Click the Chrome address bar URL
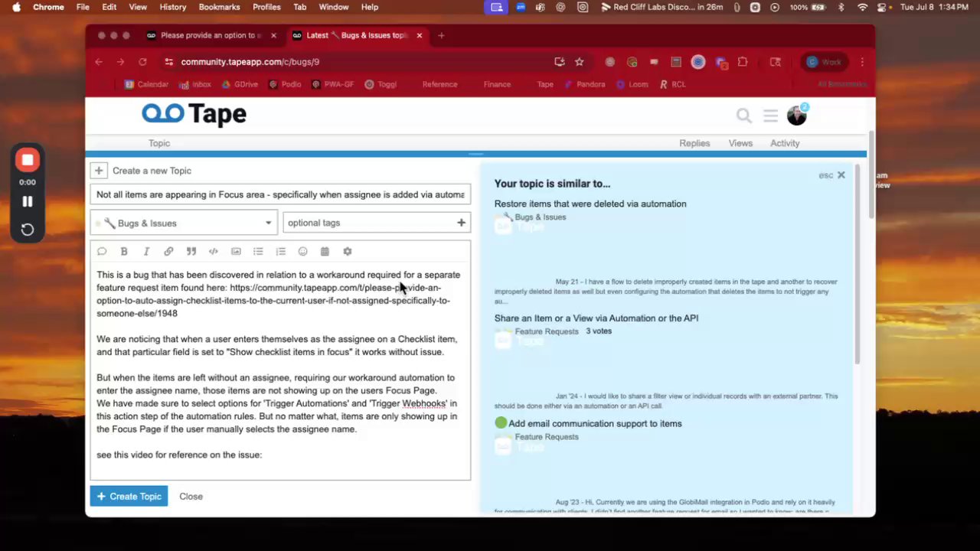 click(250, 62)
